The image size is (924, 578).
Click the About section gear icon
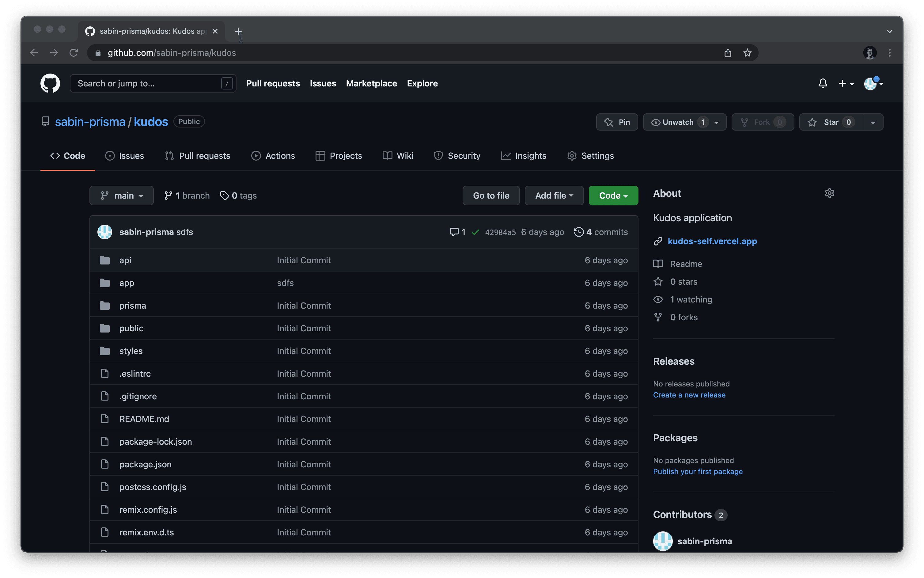point(829,193)
